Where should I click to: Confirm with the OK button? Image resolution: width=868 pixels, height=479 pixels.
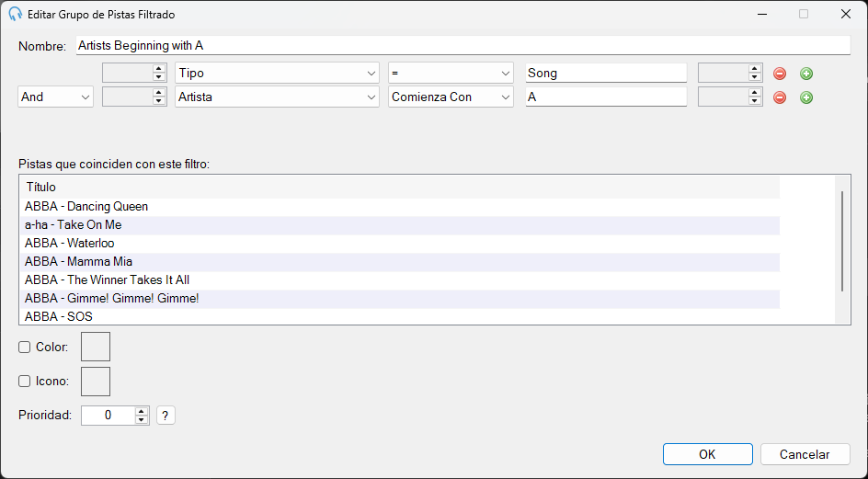pyautogui.click(x=707, y=454)
